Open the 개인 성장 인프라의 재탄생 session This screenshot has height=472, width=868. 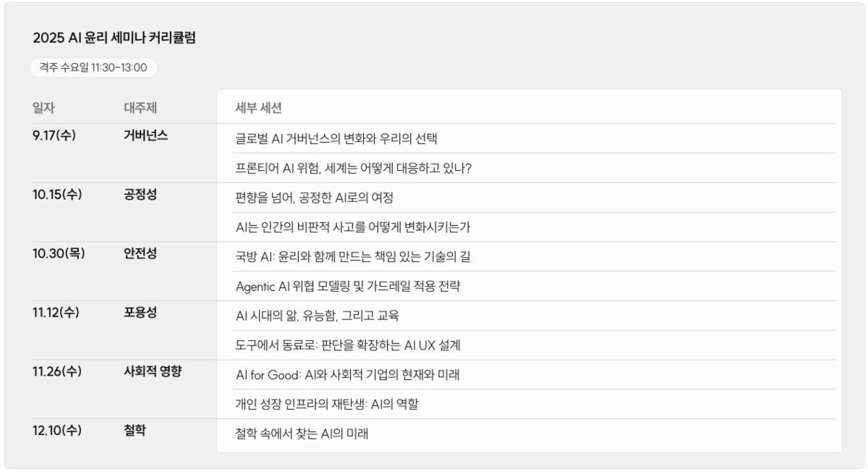[x=529, y=405]
